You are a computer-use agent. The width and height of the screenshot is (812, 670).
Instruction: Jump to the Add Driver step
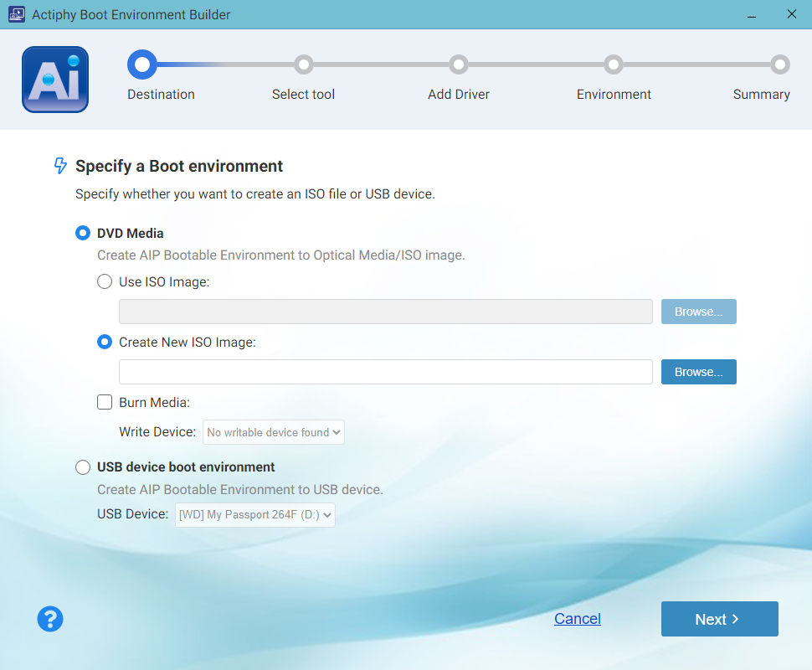click(x=458, y=64)
